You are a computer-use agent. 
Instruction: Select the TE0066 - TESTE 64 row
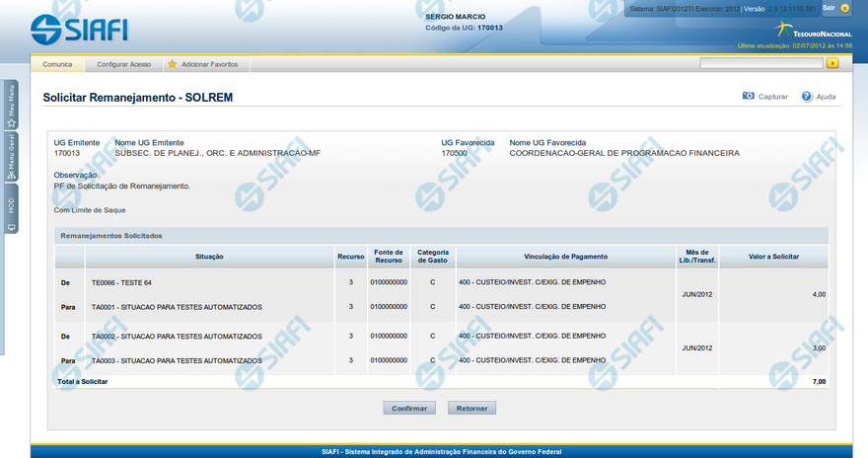coord(122,281)
